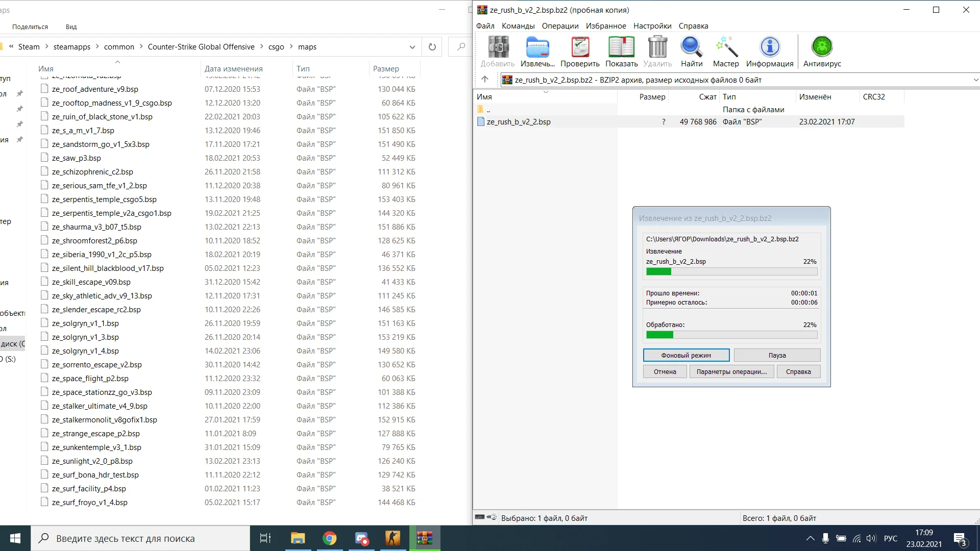
Task: Open Chrome from the taskbar
Action: tap(330, 538)
